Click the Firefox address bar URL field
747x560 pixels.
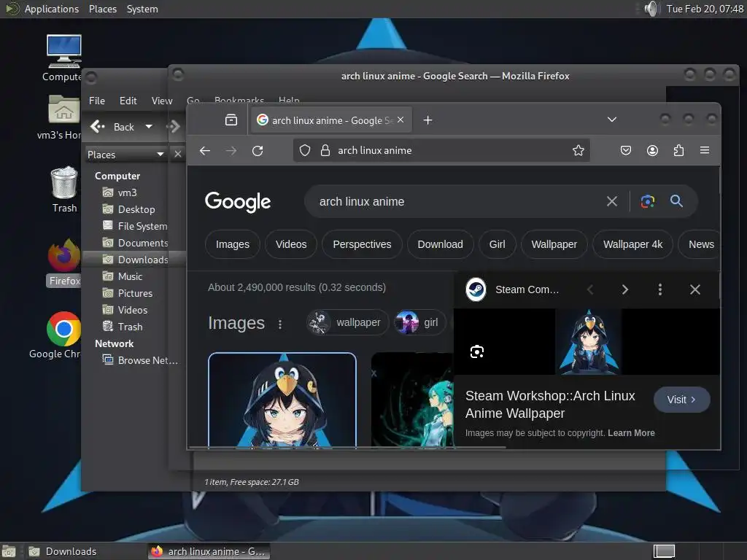pyautogui.click(x=441, y=150)
